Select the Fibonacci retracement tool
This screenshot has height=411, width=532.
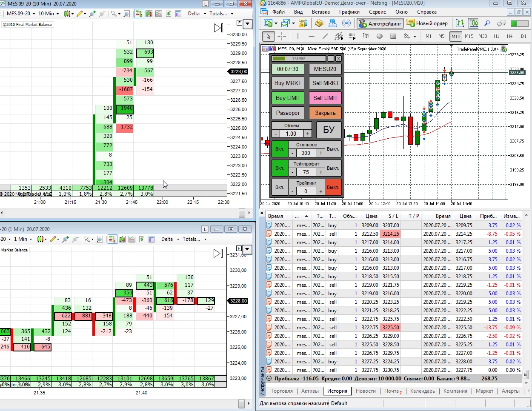(x=352, y=36)
